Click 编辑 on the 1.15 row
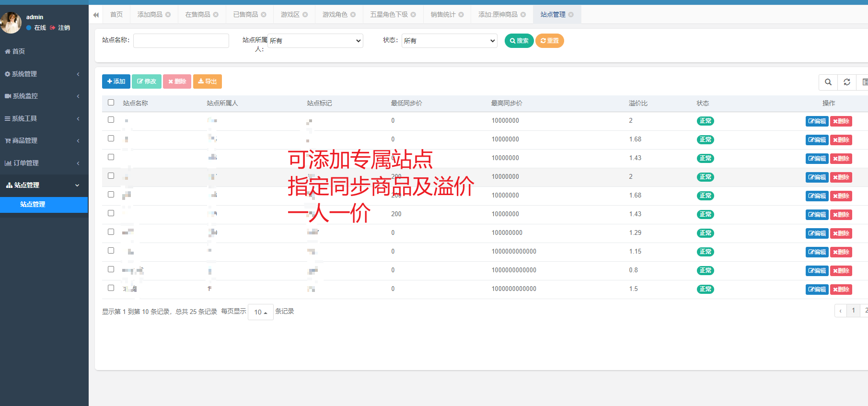The image size is (868, 406). point(817,252)
